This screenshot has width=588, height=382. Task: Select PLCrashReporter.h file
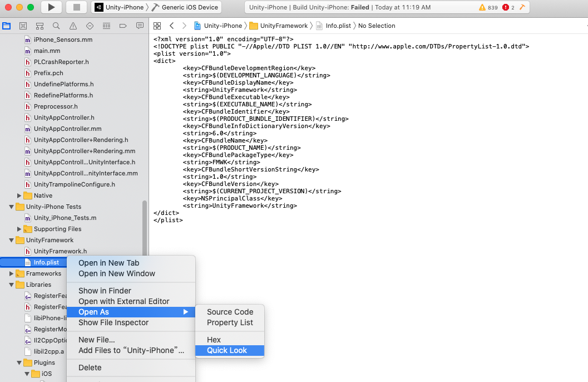pyautogui.click(x=61, y=62)
